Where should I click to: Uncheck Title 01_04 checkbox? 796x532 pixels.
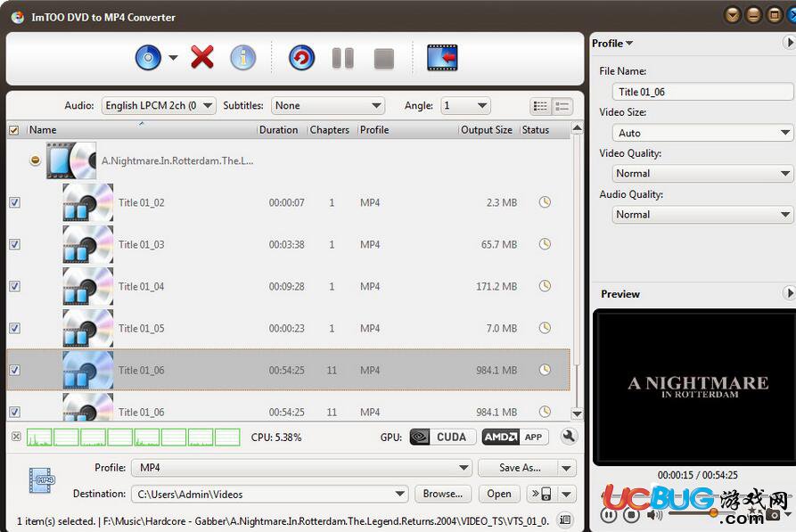pyautogui.click(x=15, y=286)
